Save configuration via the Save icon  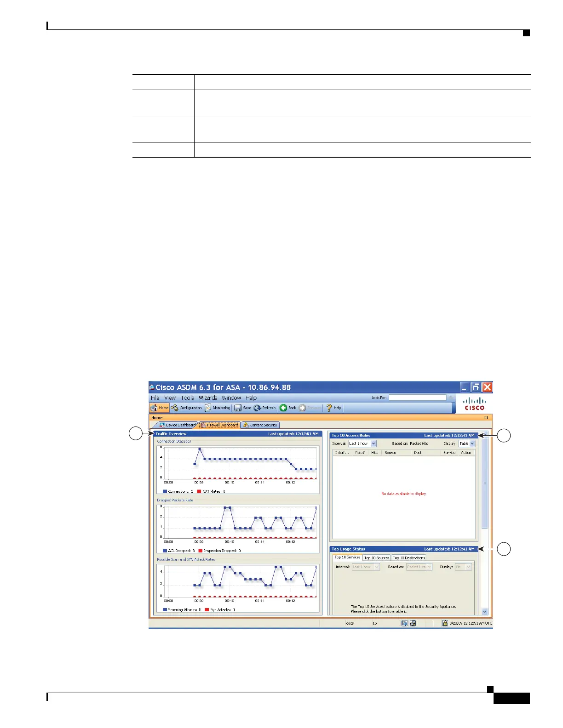[242, 408]
